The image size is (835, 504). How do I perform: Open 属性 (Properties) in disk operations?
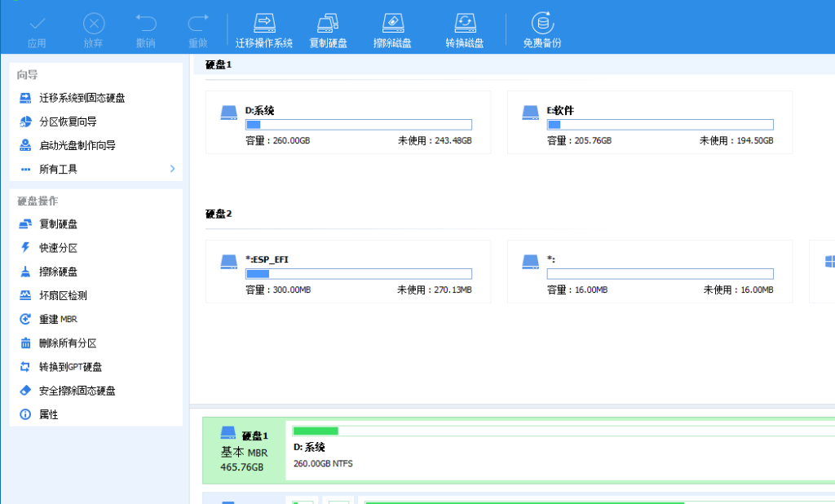pos(49,414)
